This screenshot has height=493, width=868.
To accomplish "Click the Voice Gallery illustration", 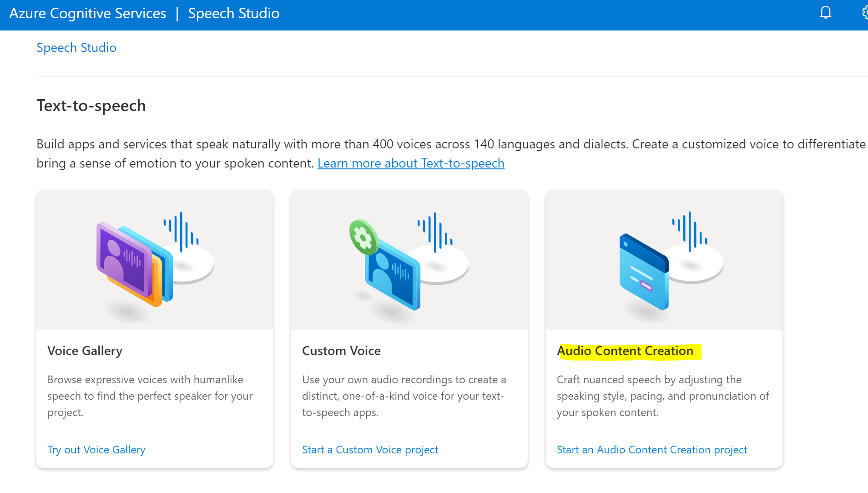I will click(155, 260).
